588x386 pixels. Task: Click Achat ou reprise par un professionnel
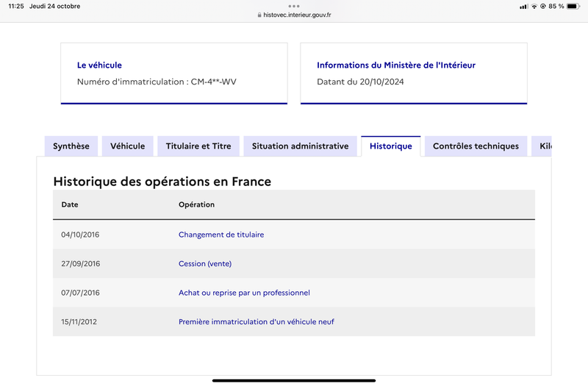[x=244, y=293]
